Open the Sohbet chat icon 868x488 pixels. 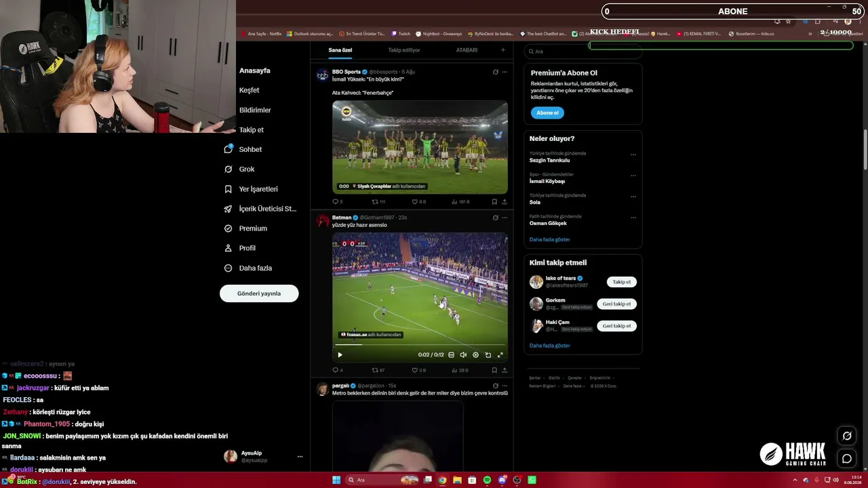229,149
